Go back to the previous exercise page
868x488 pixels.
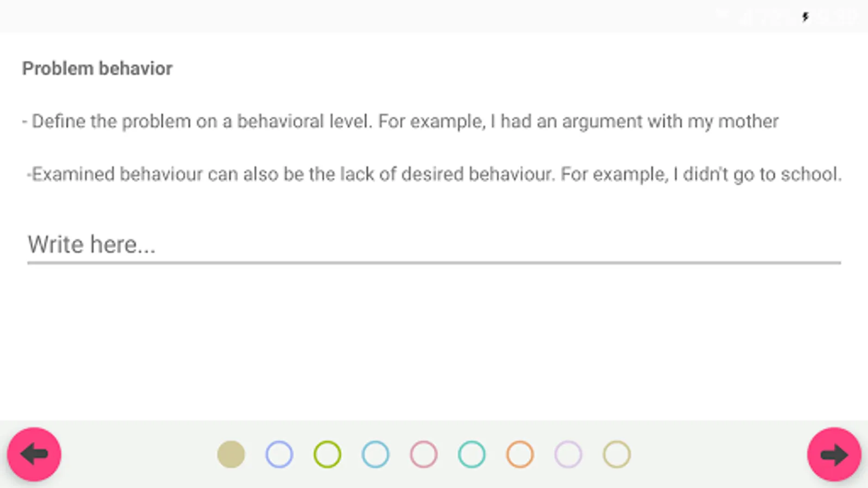[x=34, y=455]
